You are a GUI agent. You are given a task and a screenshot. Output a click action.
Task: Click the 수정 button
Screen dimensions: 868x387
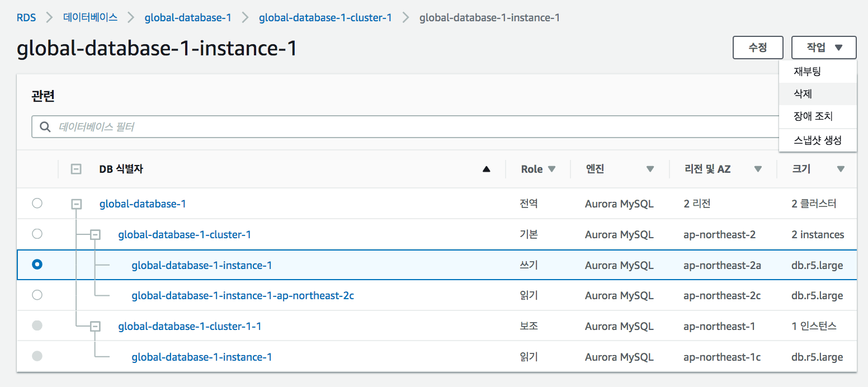tap(757, 48)
